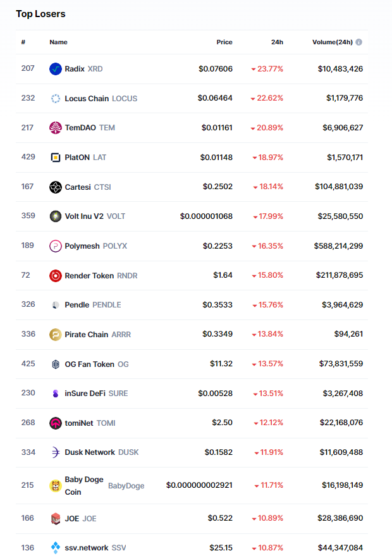Sort by the 24h change column
This screenshot has height=558, width=392.
coord(277,42)
